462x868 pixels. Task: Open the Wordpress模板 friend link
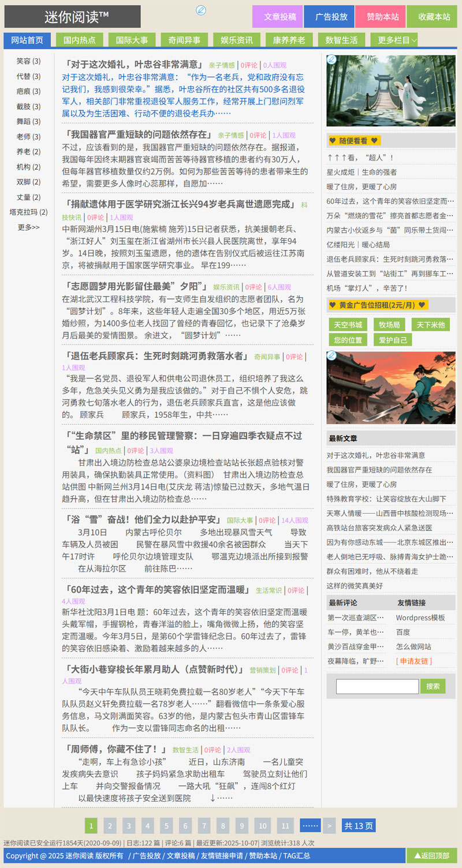420,618
